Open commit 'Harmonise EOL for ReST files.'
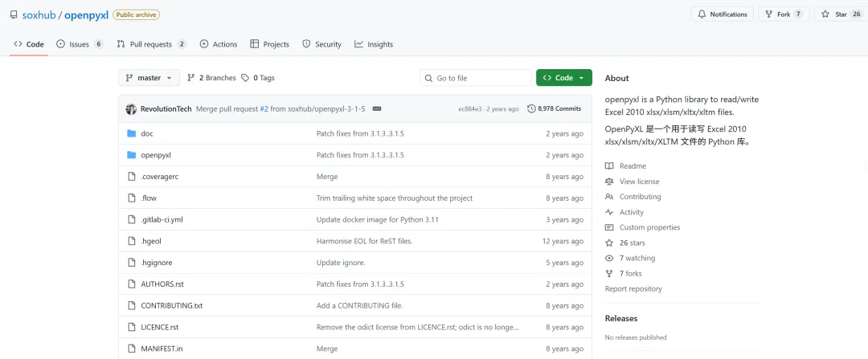 [364, 241]
